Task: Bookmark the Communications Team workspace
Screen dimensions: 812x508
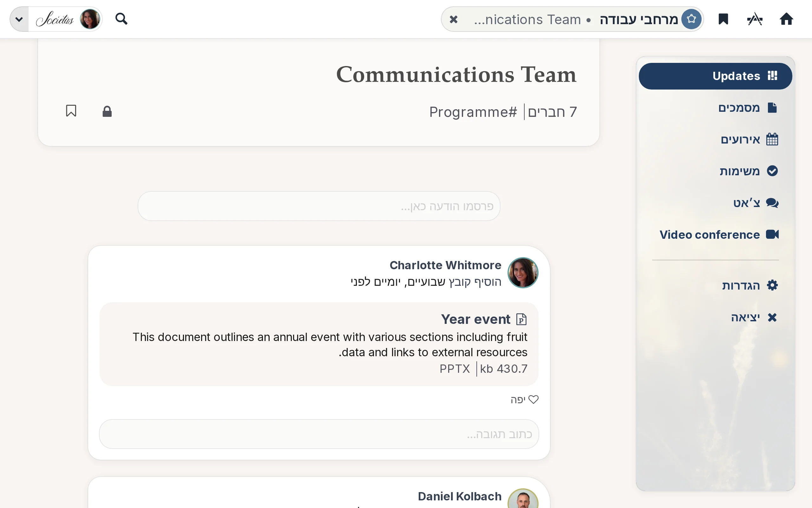Action: click(71, 111)
